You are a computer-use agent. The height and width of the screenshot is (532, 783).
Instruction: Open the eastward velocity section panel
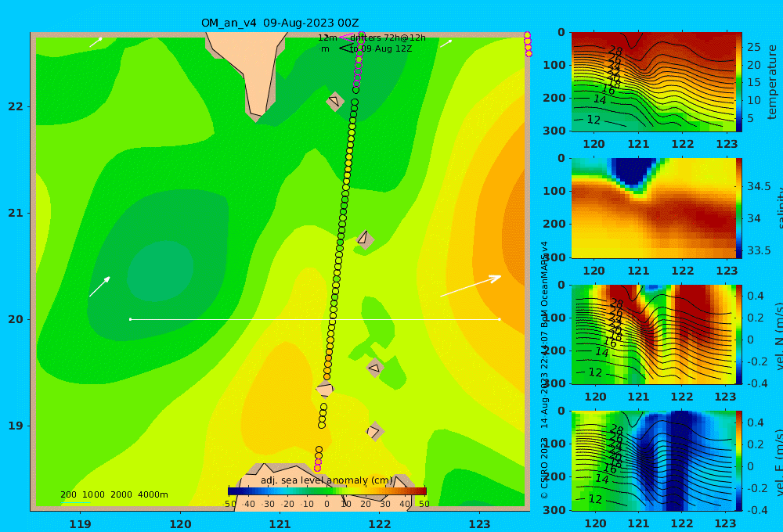[653, 461]
